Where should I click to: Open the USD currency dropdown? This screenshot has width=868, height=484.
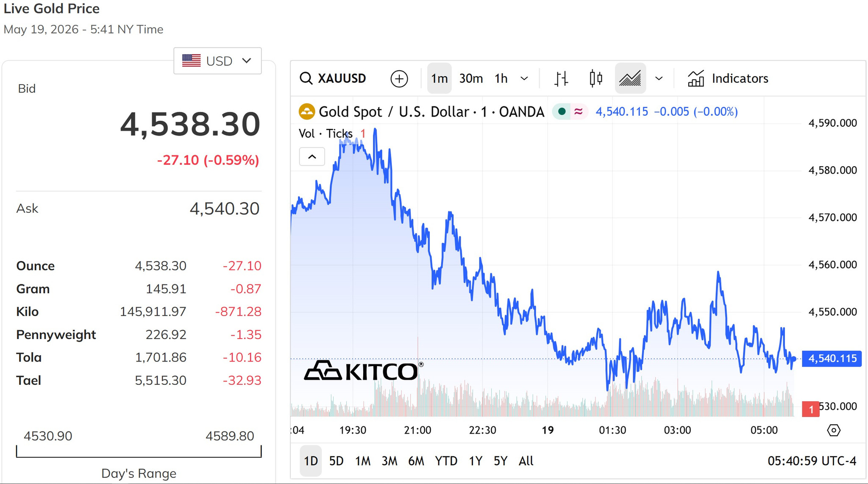217,61
